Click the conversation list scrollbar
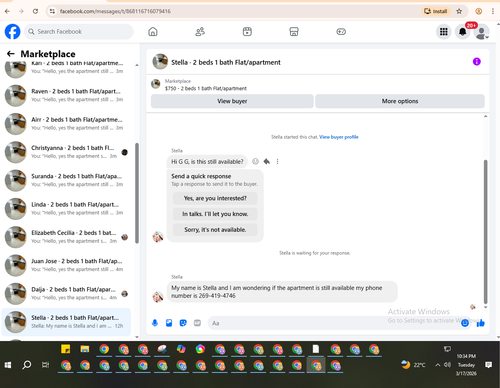Viewport: 500px width, 388px height. (137, 193)
